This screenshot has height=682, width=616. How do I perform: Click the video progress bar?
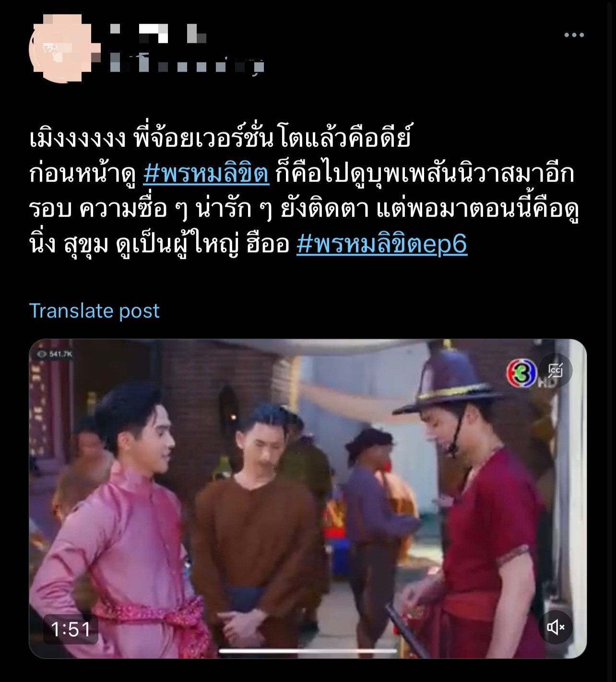[308, 651]
